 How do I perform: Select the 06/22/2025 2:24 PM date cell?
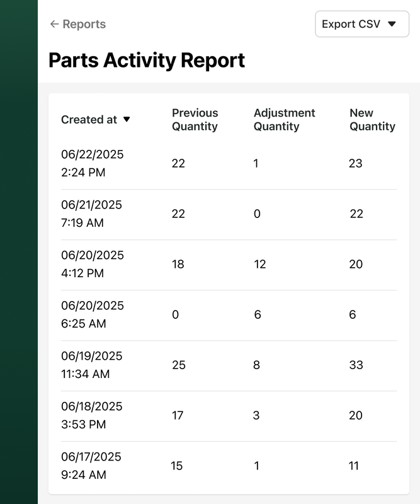tap(92, 163)
